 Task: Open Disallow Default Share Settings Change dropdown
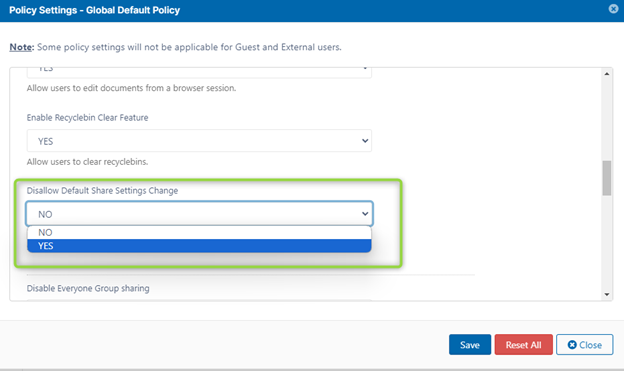[x=199, y=214]
